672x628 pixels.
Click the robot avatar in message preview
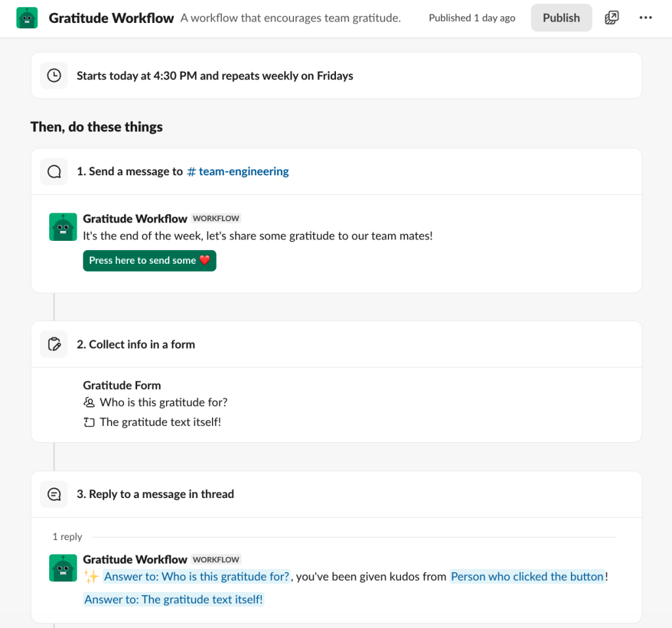pos(63,227)
